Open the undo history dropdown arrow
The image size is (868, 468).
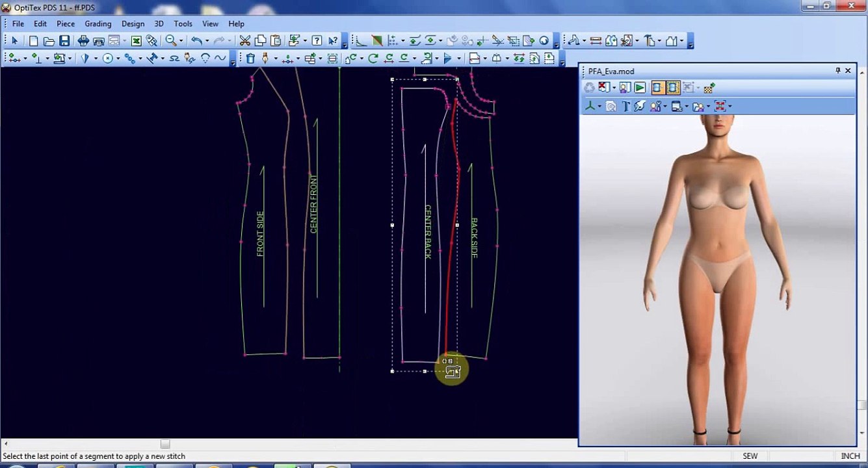(206, 41)
